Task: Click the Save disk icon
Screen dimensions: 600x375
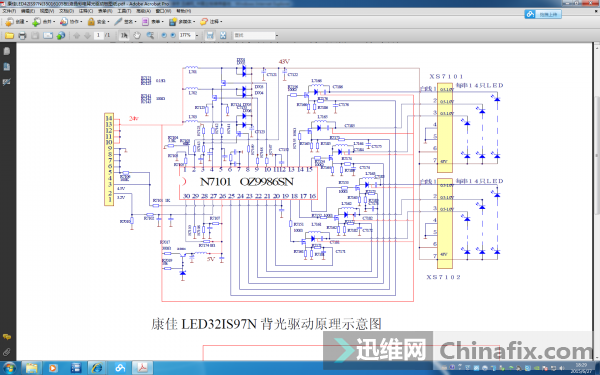Action: click(x=35, y=36)
